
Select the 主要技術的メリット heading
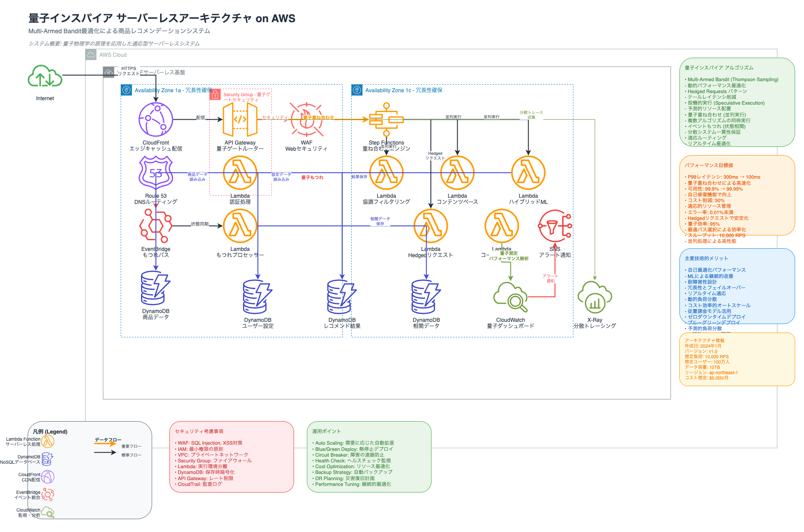tap(706, 258)
